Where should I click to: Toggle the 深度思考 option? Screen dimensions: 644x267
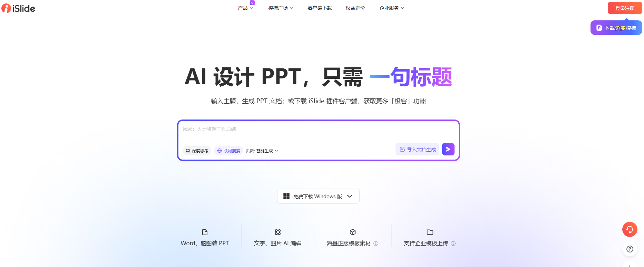pos(197,151)
